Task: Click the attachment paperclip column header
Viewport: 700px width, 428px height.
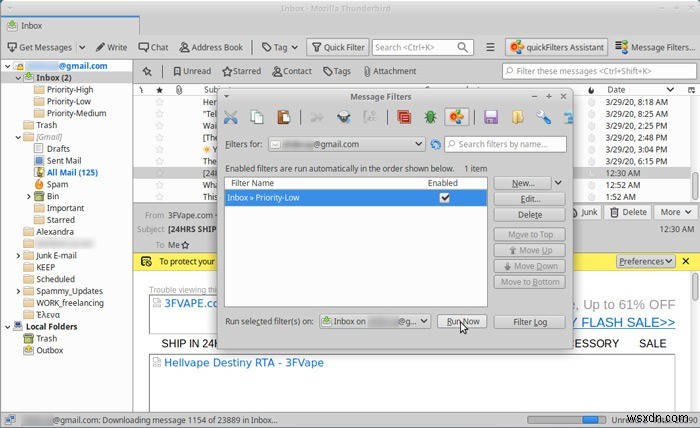Action: 179,90
